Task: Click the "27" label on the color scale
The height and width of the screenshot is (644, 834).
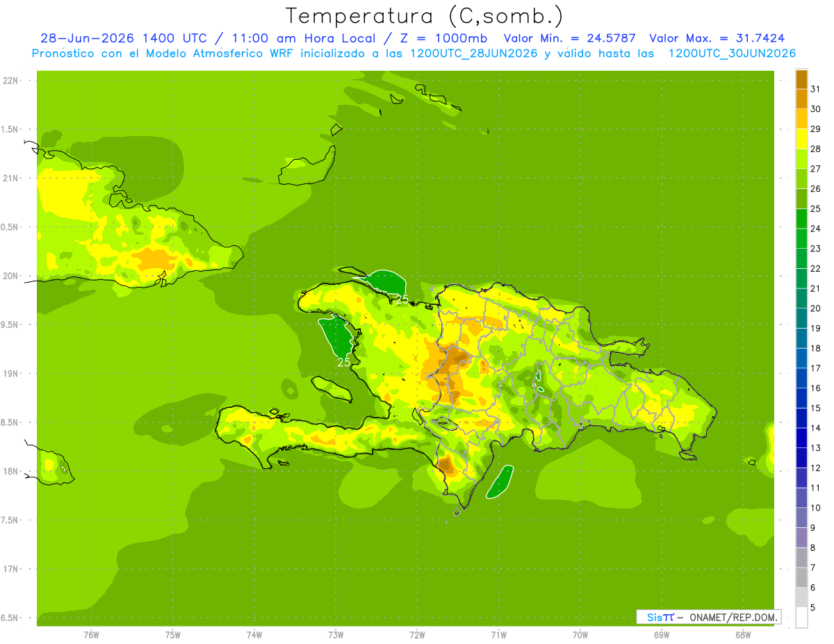Action: pos(815,169)
